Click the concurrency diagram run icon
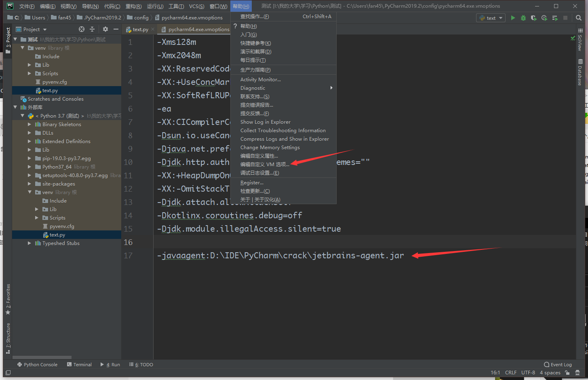588x380 pixels. [x=555, y=18]
